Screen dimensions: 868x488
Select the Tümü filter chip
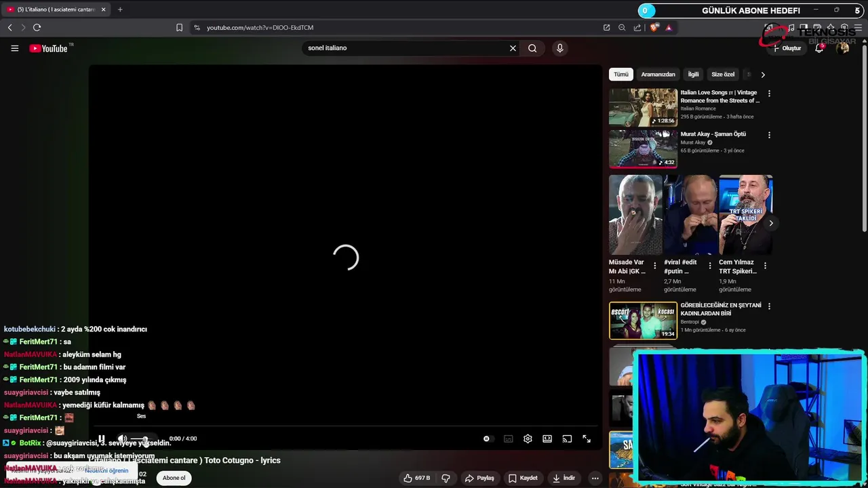621,75
